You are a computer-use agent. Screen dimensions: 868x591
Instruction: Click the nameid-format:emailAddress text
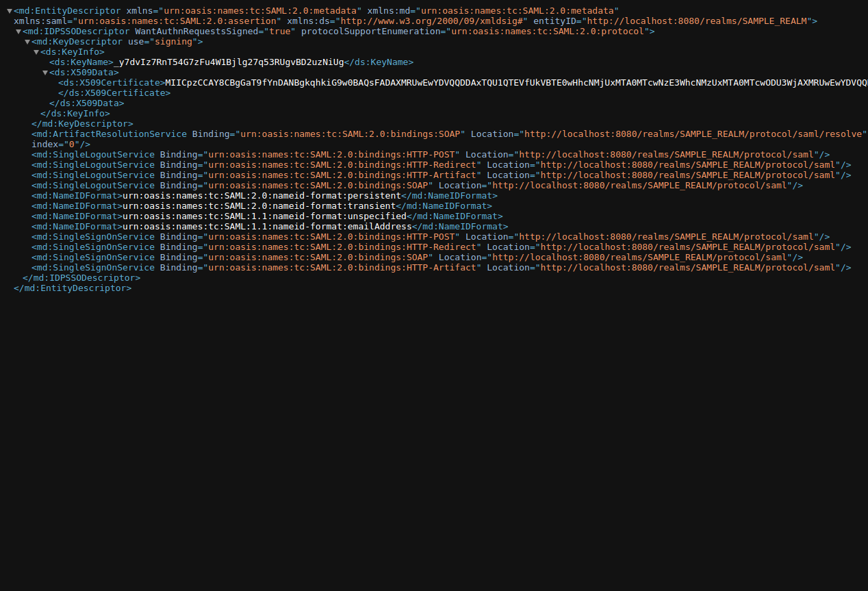pyautogui.click(x=267, y=227)
